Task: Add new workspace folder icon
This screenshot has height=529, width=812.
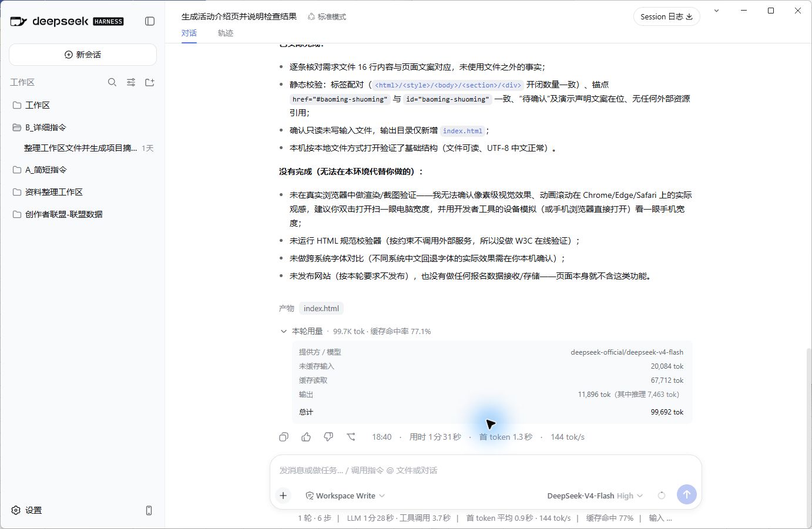Action: click(150, 82)
